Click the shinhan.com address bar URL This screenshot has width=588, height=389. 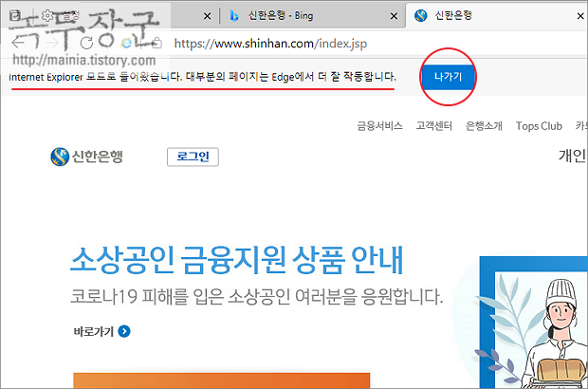270,44
